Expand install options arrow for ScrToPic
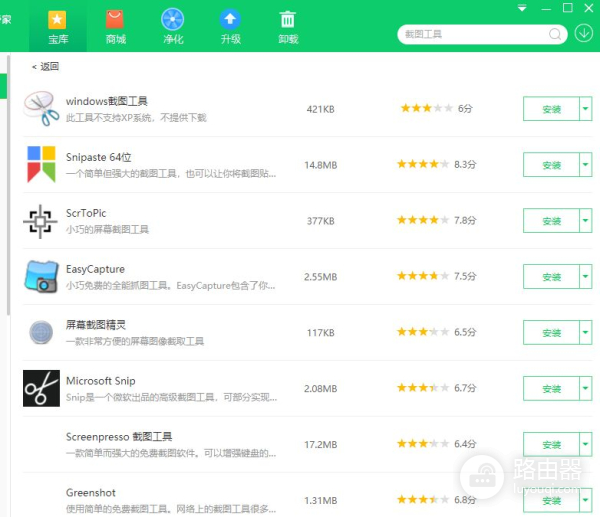 point(585,221)
